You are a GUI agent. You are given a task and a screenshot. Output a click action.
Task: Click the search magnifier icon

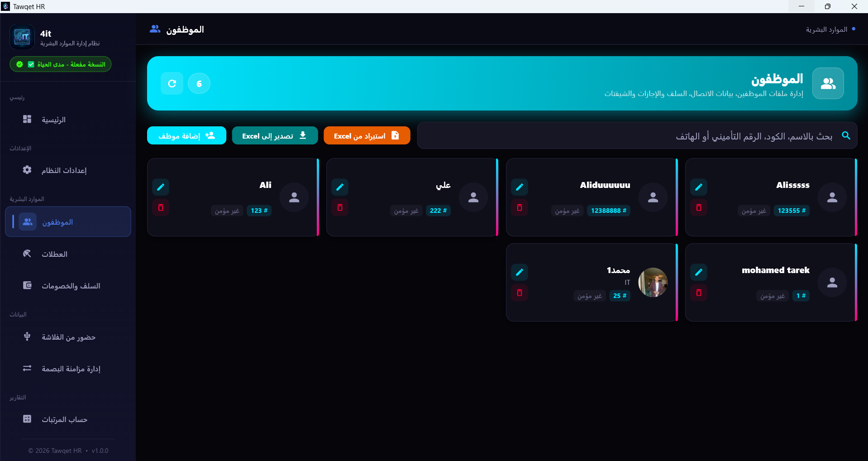coord(846,135)
